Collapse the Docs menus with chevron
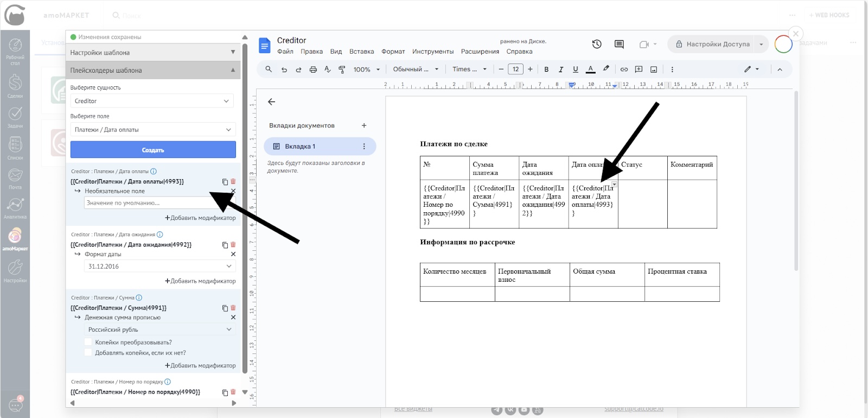868x418 pixels. click(x=780, y=69)
